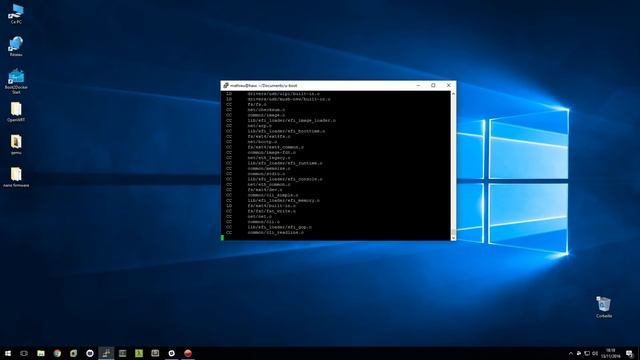Open the green app after Chrome
Screen dimensions: 640x360
[x=73, y=353]
